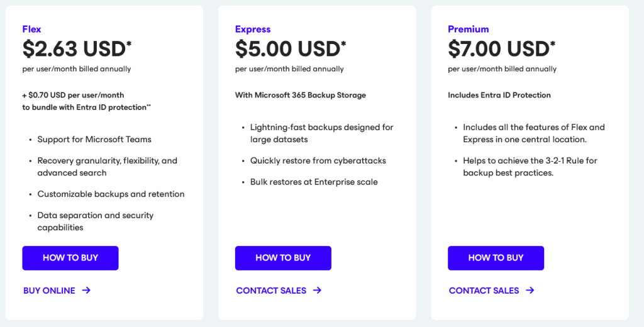Image resolution: width=644 pixels, height=327 pixels.
Task: Click the Entra ID protection bundle note
Action: (87, 101)
